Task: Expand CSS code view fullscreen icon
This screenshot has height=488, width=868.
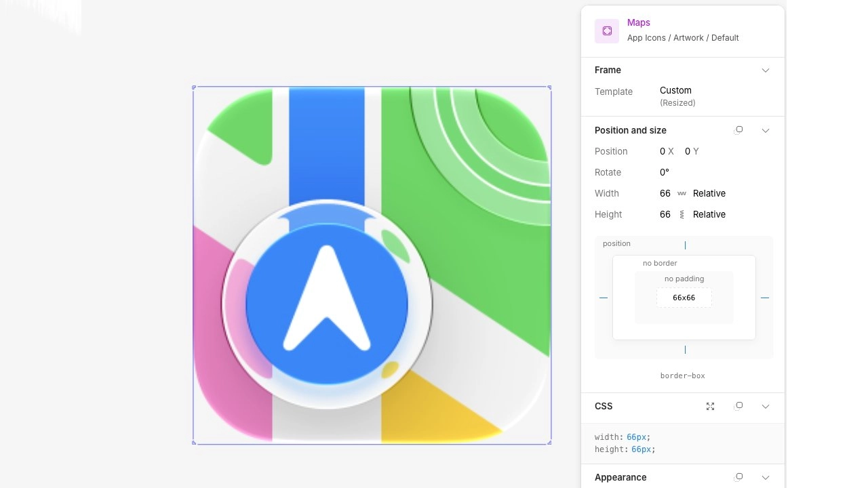Action: tap(710, 406)
